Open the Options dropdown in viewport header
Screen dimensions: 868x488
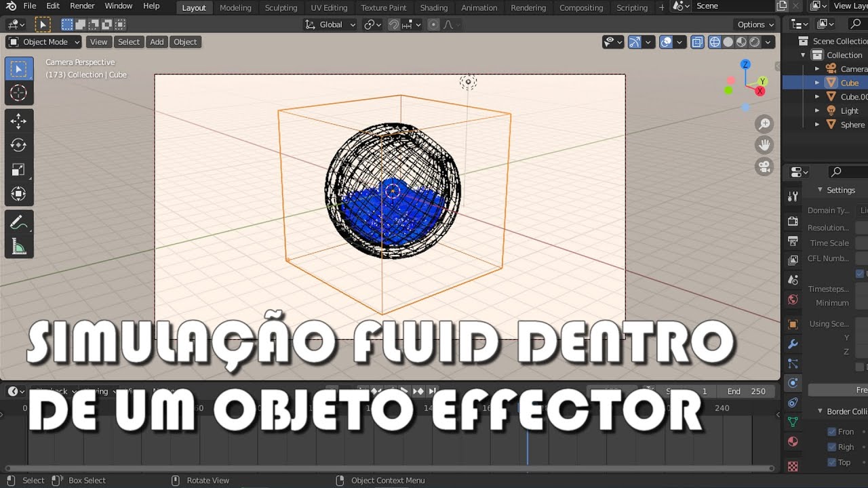pos(755,24)
